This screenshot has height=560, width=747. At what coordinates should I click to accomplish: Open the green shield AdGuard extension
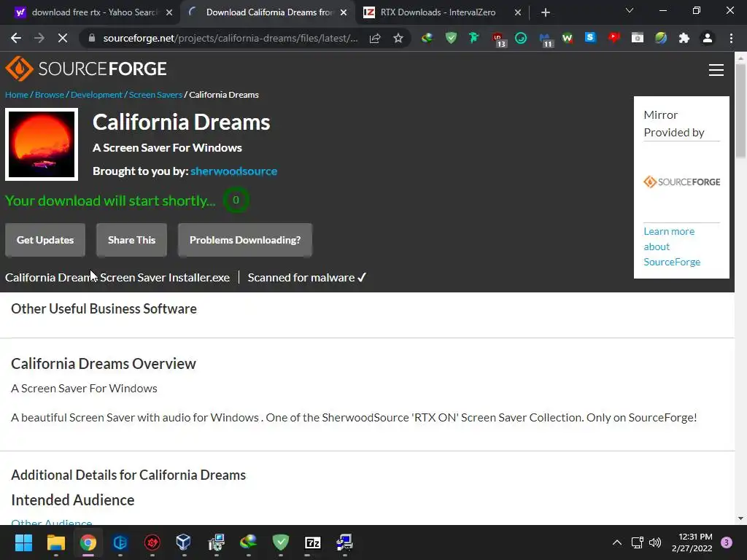[x=451, y=38]
